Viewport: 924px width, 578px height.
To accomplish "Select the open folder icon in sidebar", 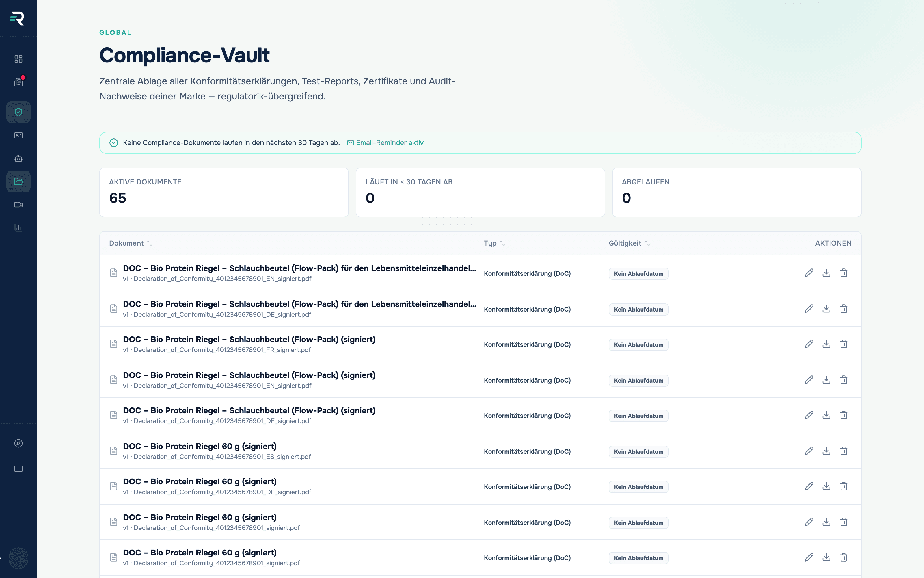I will point(18,181).
